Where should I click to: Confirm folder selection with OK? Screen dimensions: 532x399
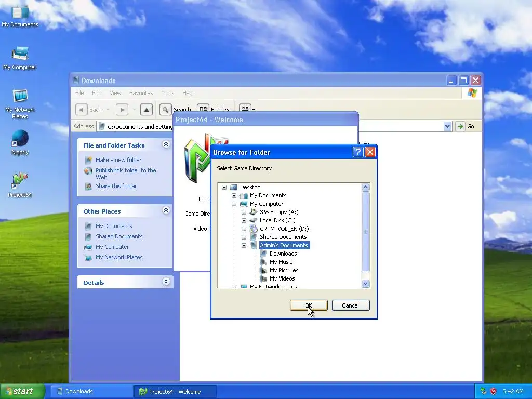point(309,305)
